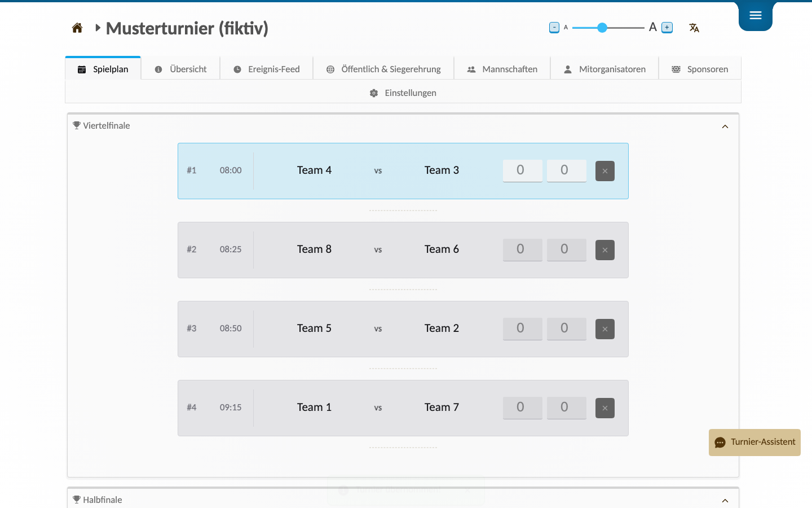
Task: Reset score for Team 1 vs Team 7
Action: click(605, 408)
